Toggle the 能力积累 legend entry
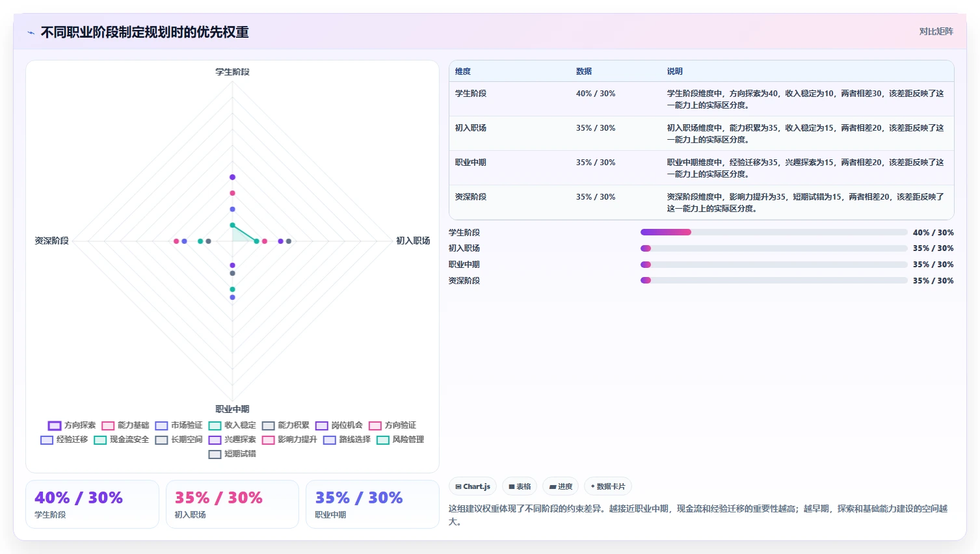Screen dimensions: 980x554 tap(285, 425)
